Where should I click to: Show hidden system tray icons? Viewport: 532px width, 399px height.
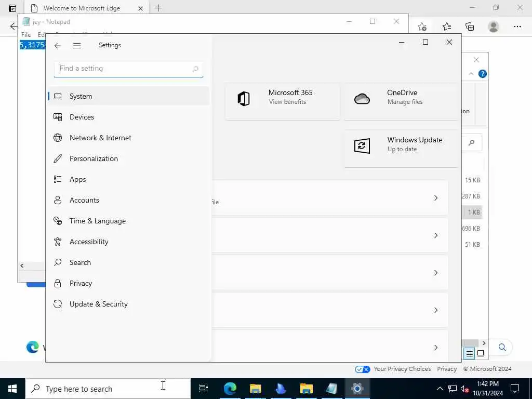tap(440, 389)
